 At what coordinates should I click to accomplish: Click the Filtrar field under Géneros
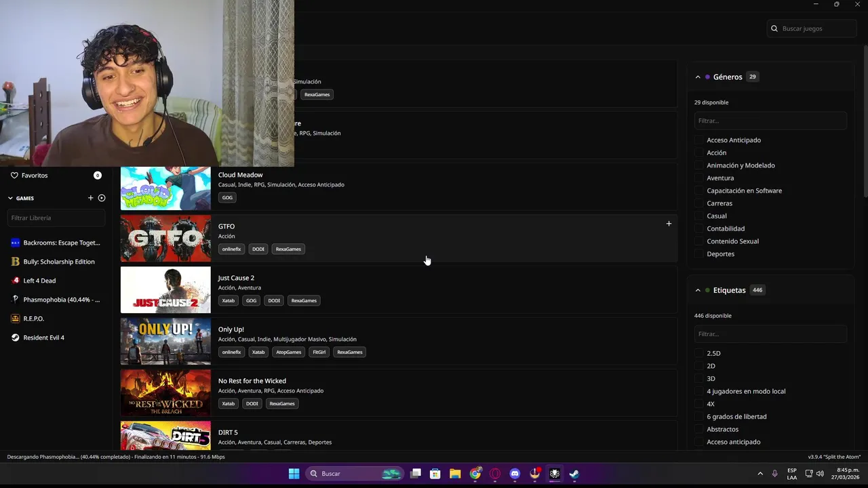770,121
